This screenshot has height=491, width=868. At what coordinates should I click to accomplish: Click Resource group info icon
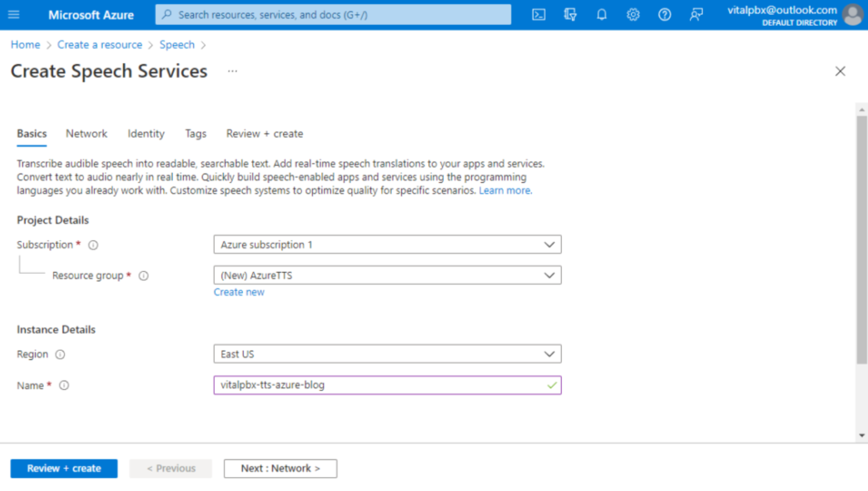(x=143, y=275)
